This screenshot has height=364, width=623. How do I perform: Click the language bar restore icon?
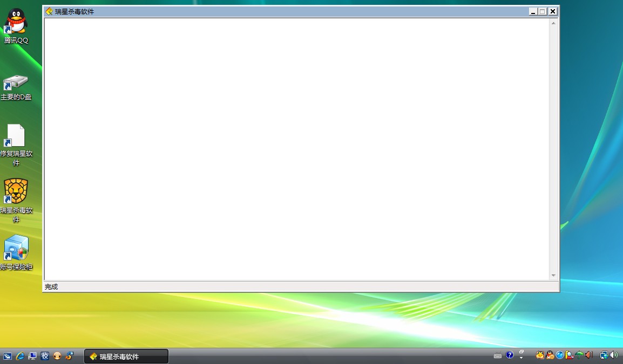tap(522, 352)
